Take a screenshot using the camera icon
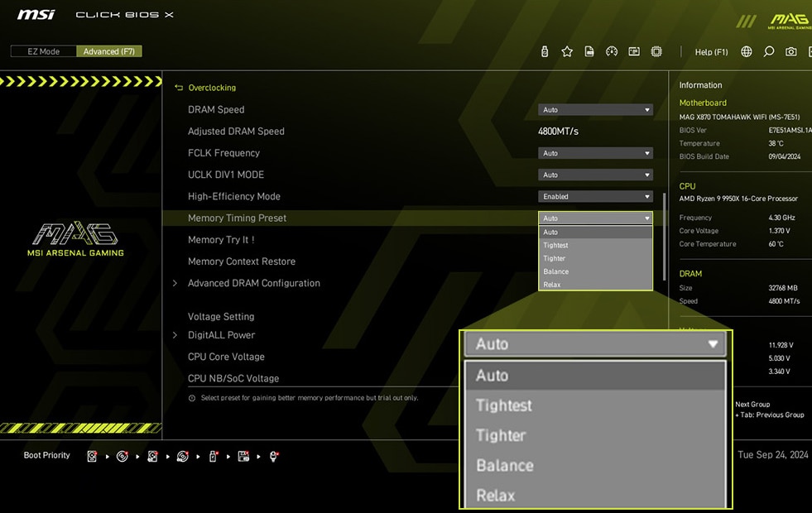This screenshot has height=513, width=812. pos(791,51)
